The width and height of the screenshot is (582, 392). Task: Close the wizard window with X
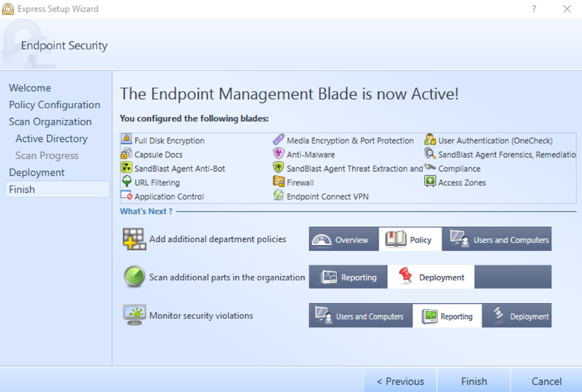(567, 9)
